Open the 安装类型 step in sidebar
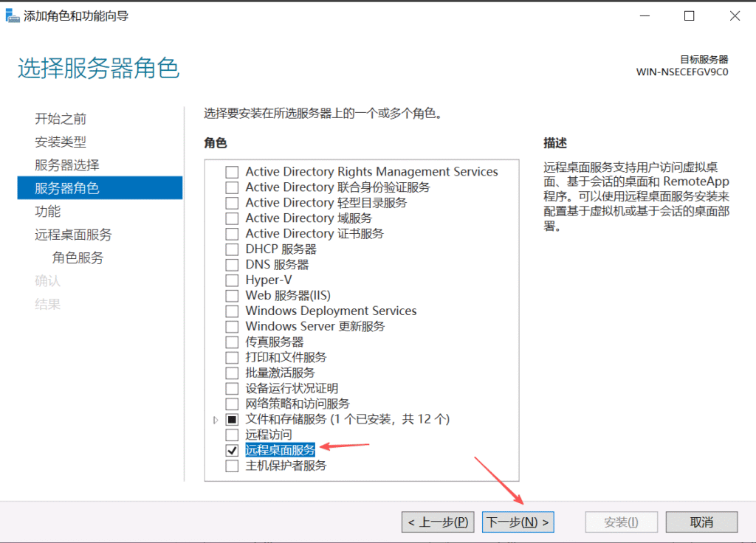 tap(61, 142)
